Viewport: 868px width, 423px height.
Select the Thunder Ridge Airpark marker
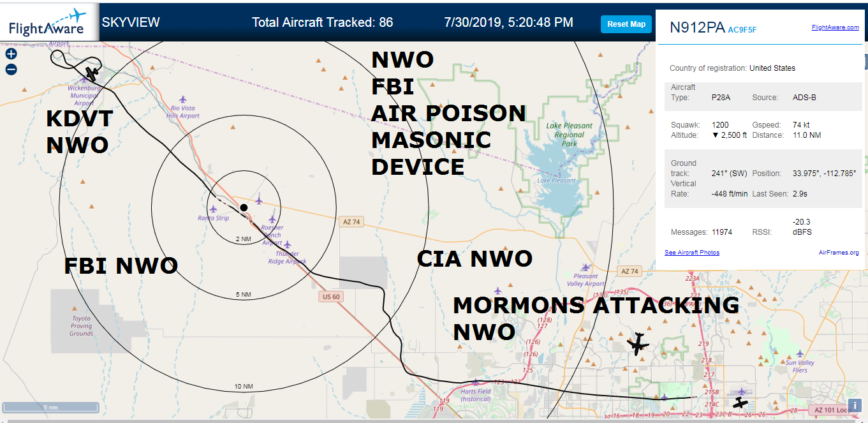click(x=287, y=244)
